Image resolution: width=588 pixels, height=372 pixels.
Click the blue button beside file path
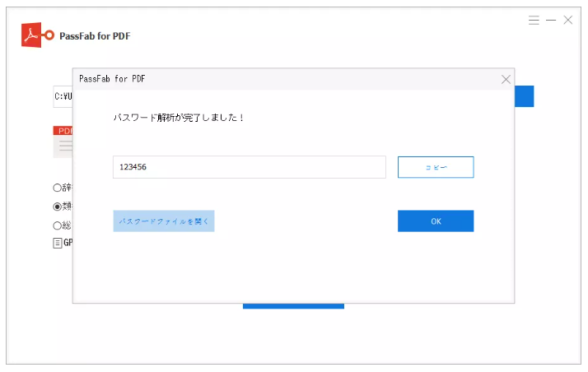click(x=524, y=96)
